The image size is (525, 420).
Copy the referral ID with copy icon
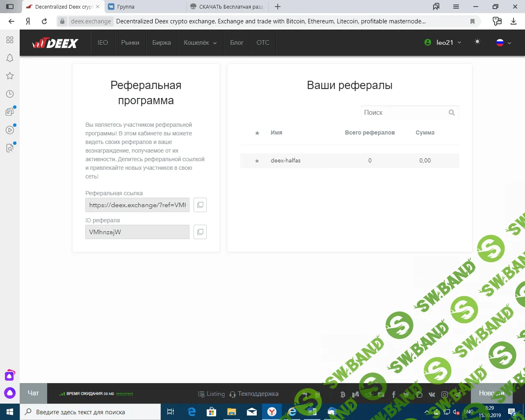(200, 232)
